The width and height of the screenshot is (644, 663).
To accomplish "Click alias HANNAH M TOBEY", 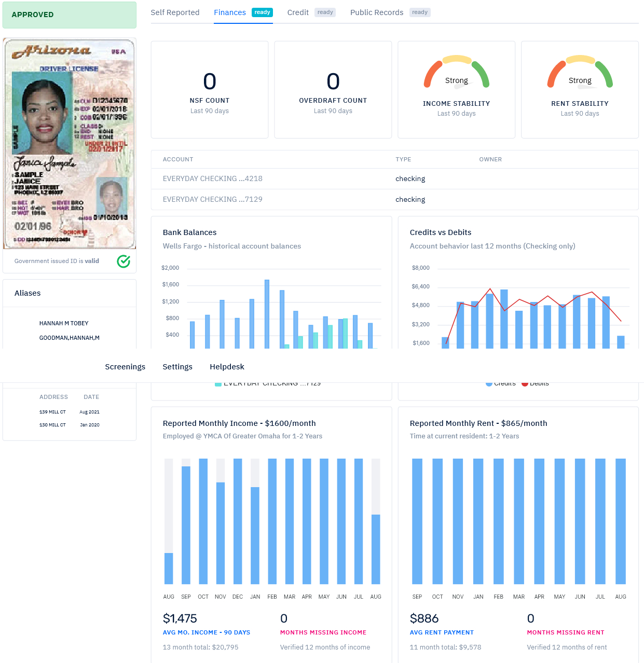I will point(64,323).
